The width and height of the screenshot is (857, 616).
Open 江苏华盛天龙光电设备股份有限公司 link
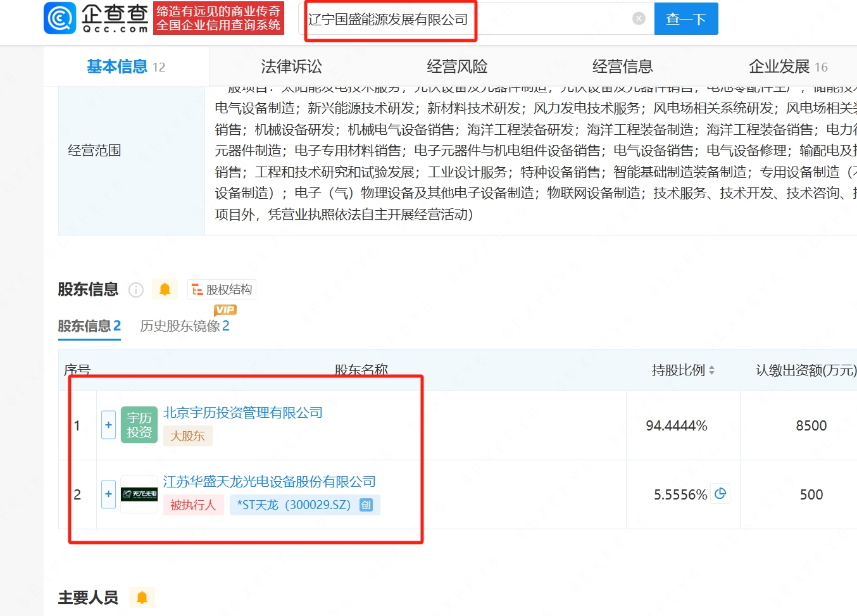point(270,482)
